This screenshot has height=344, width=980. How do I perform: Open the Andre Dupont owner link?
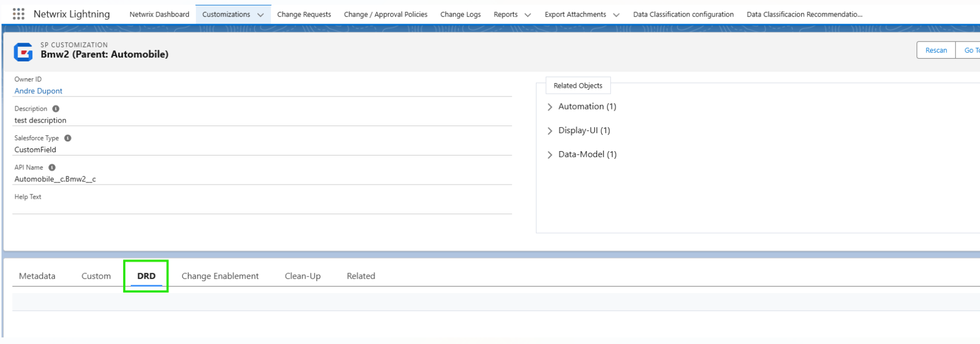pos(38,91)
